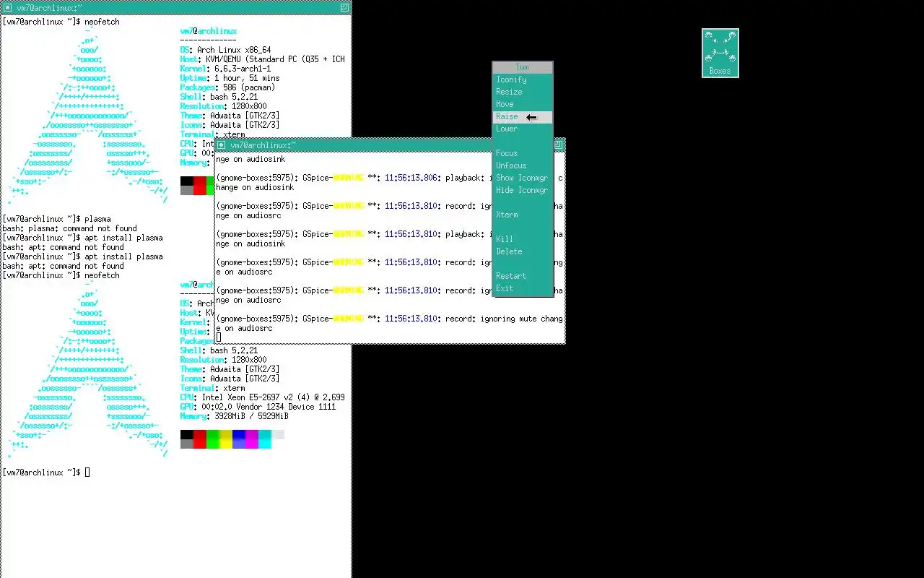This screenshot has height=578, width=924.
Task: Click the gnome-boxes log xterm title bar
Action: tap(390, 145)
